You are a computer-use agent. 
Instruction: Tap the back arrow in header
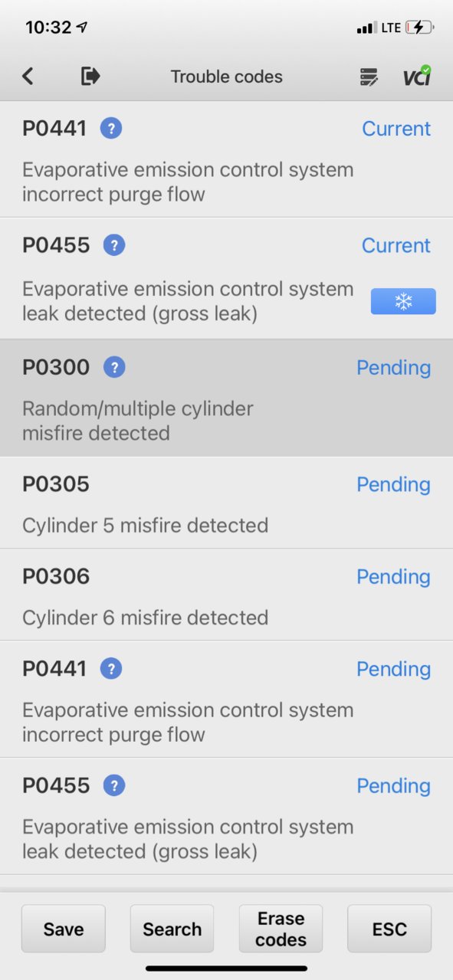point(28,76)
